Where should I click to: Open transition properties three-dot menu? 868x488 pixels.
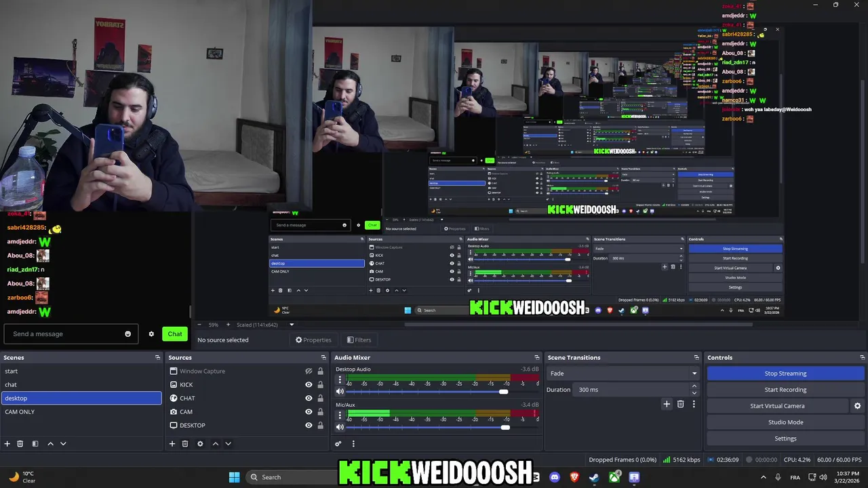click(694, 404)
